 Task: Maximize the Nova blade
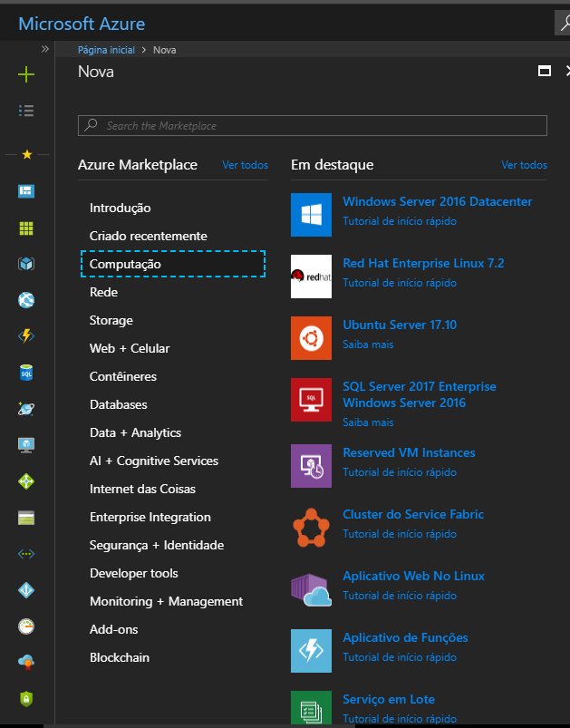pos(545,71)
